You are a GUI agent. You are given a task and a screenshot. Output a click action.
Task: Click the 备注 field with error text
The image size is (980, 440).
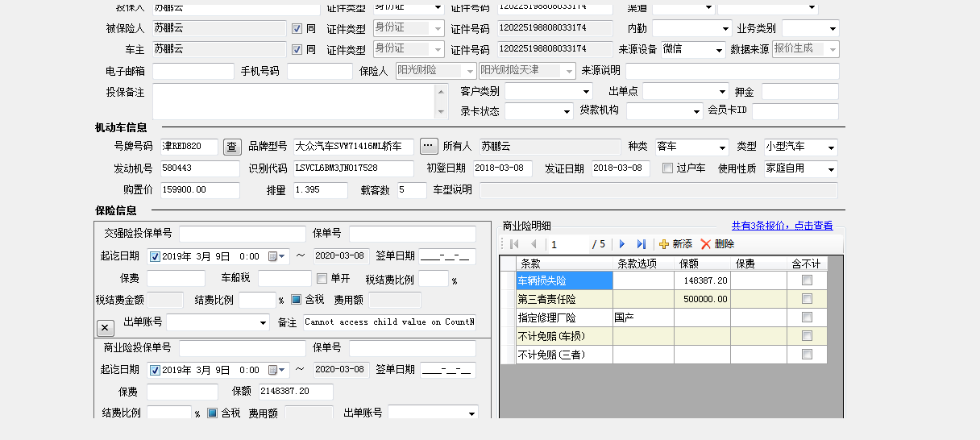(x=390, y=322)
